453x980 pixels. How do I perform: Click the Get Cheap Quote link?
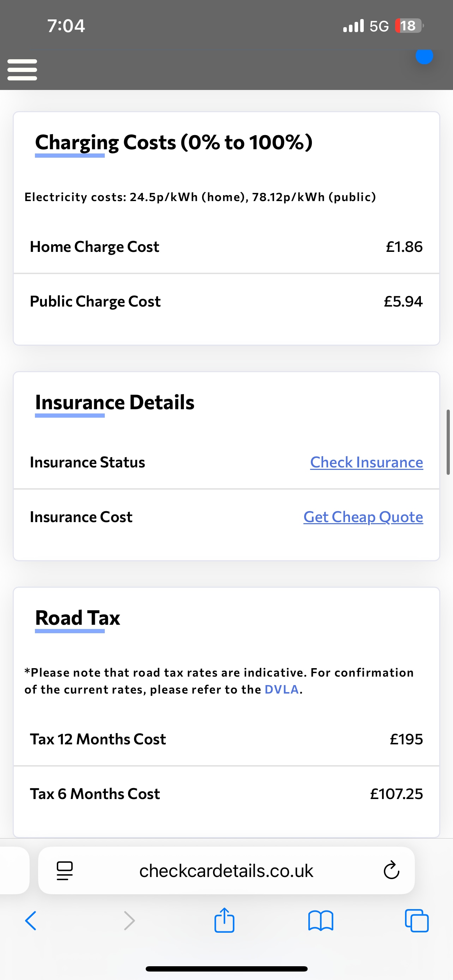pos(363,517)
